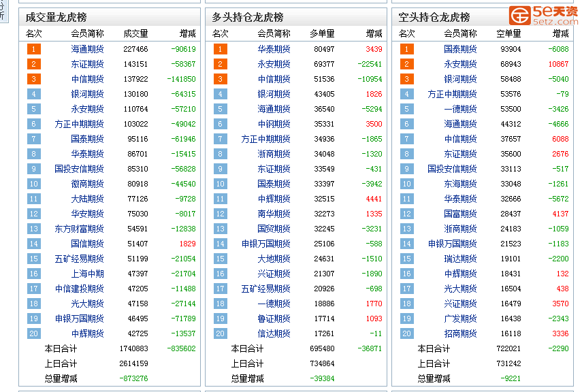582x392 pixels.
Task: Click 中信期货 in the 成交量龙虎榜 list
Action: coord(87,79)
